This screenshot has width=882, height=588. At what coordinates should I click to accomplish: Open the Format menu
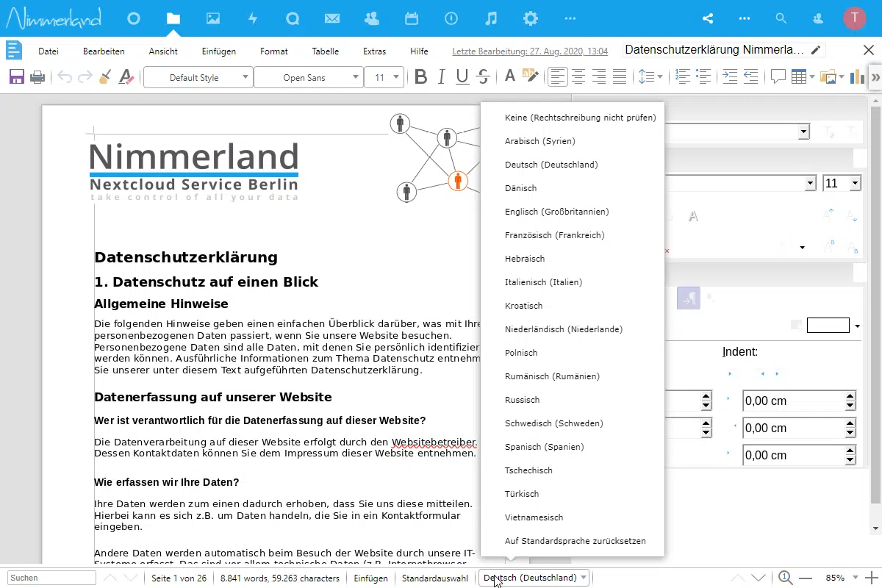tap(274, 51)
